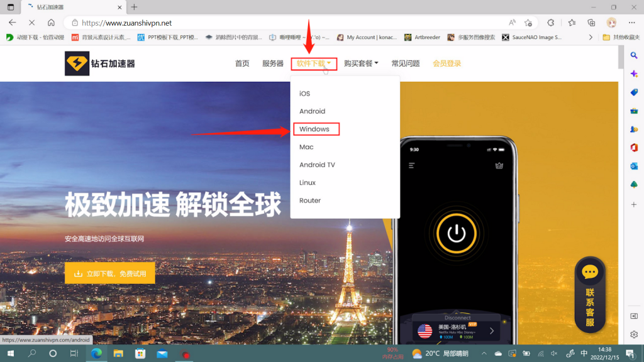
Task: Open sidebar search icon
Action: (x=634, y=55)
